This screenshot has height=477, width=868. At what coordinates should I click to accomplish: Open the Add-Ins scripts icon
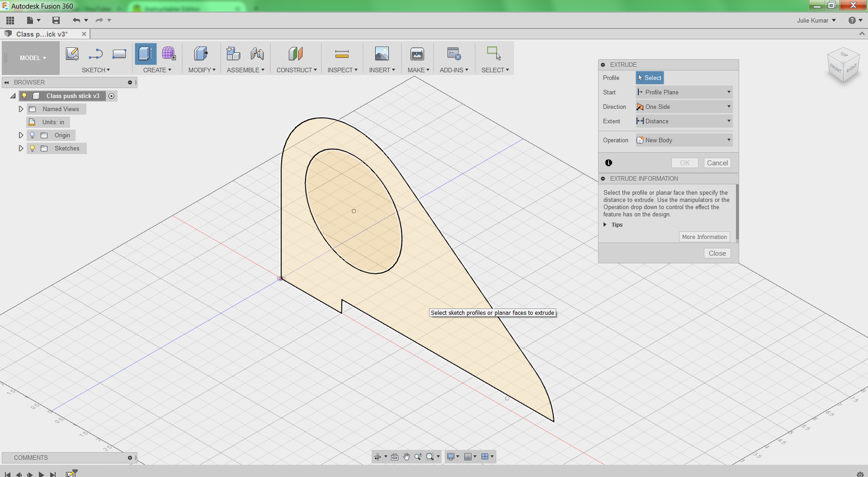pos(454,54)
